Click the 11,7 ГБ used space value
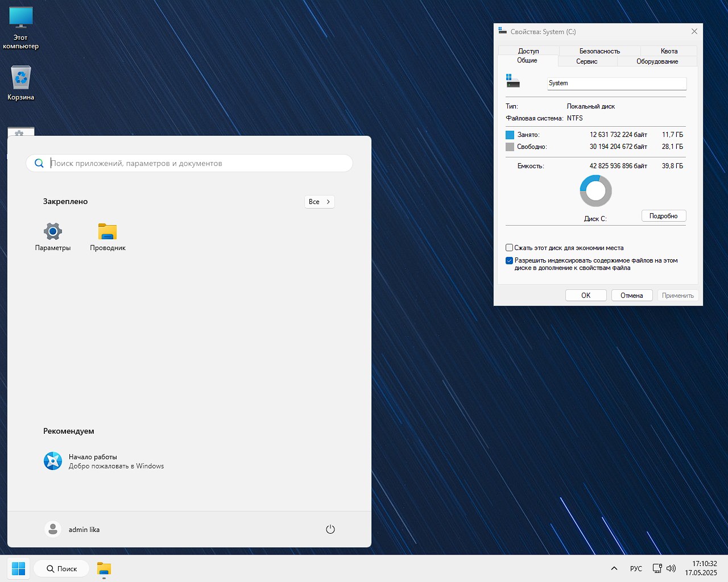The image size is (728, 582). tap(672, 135)
